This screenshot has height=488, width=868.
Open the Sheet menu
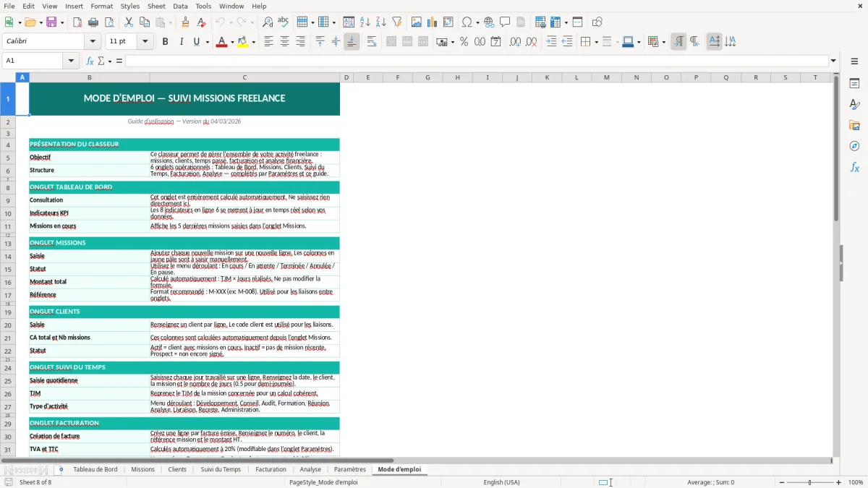coord(156,6)
